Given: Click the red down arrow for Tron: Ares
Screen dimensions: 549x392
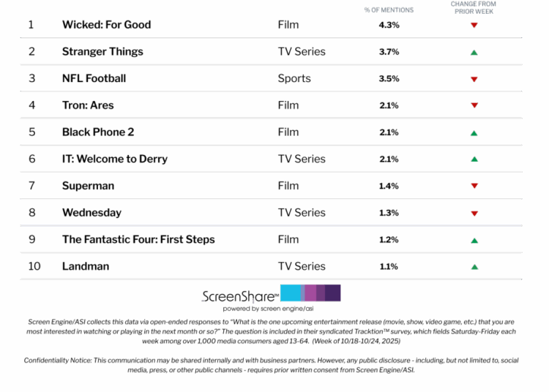Looking at the screenshot, I should click(474, 105).
